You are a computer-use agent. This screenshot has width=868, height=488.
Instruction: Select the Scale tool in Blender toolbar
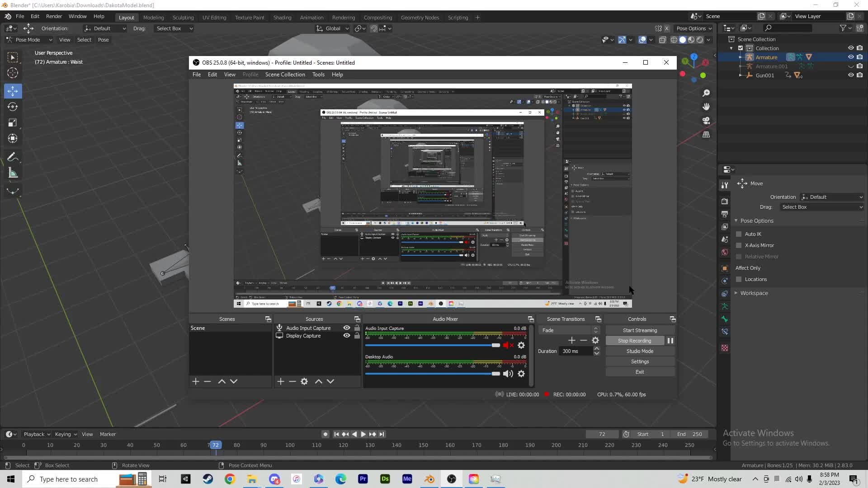point(13,122)
